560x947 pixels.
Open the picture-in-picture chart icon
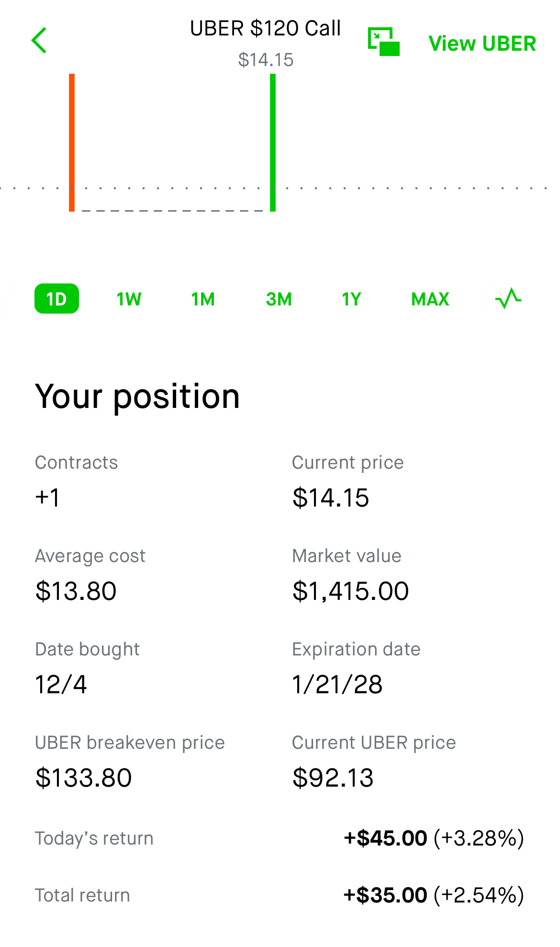click(x=384, y=42)
